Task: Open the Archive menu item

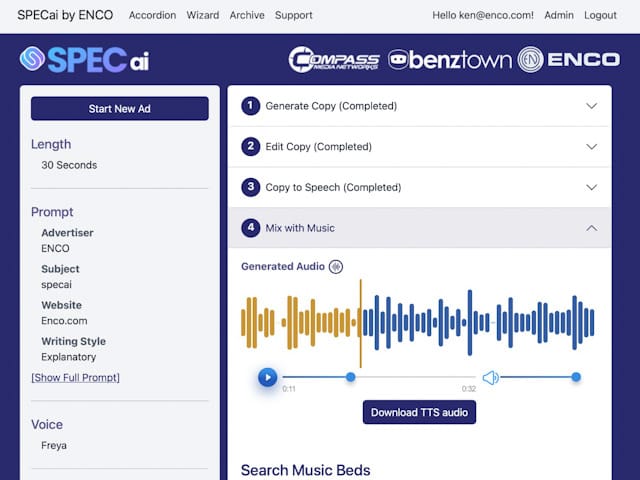Action: 247,16
